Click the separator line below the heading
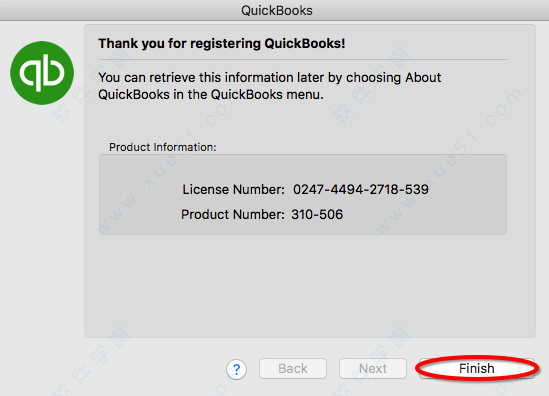The width and height of the screenshot is (549, 396). (303, 60)
